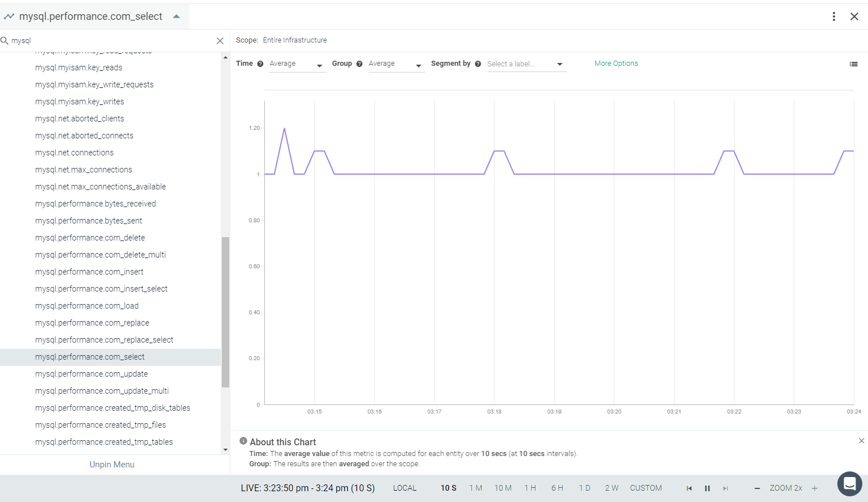Show Segment by help tooltip
This screenshot has width=868, height=502.
tap(478, 64)
